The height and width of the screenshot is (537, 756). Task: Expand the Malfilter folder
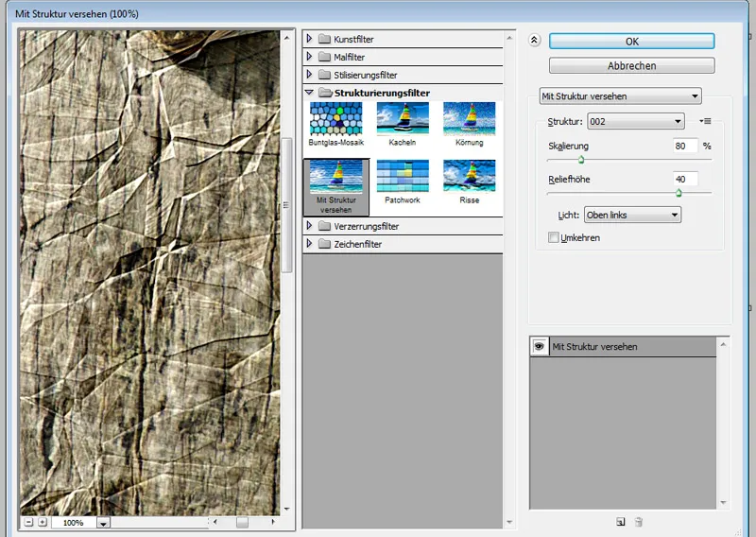coord(310,57)
